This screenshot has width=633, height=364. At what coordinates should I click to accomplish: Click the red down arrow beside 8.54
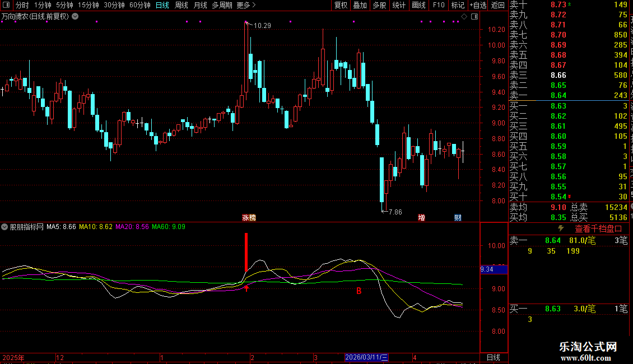[x=570, y=197]
